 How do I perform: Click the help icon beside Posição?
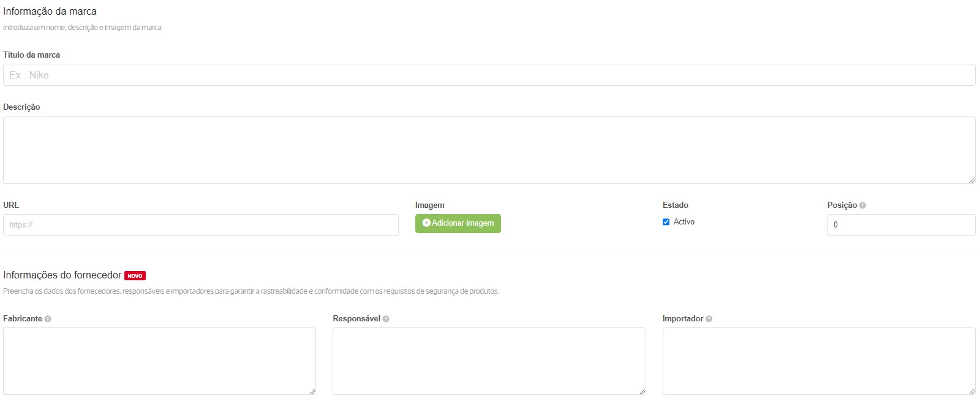[x=862, y=205]
